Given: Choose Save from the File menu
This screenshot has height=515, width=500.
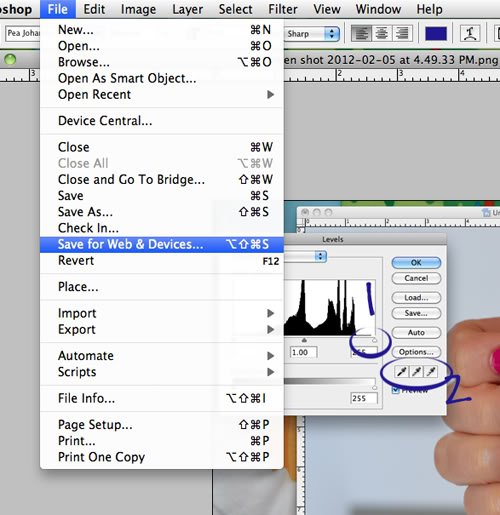Looking at the screenshot, I should click(162, 196).
